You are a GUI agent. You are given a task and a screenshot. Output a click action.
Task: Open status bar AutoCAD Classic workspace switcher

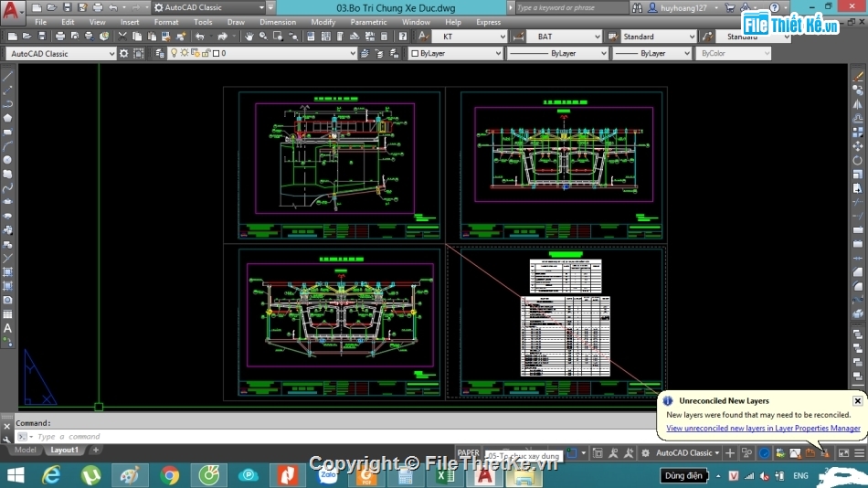click(x=687, y=453)
